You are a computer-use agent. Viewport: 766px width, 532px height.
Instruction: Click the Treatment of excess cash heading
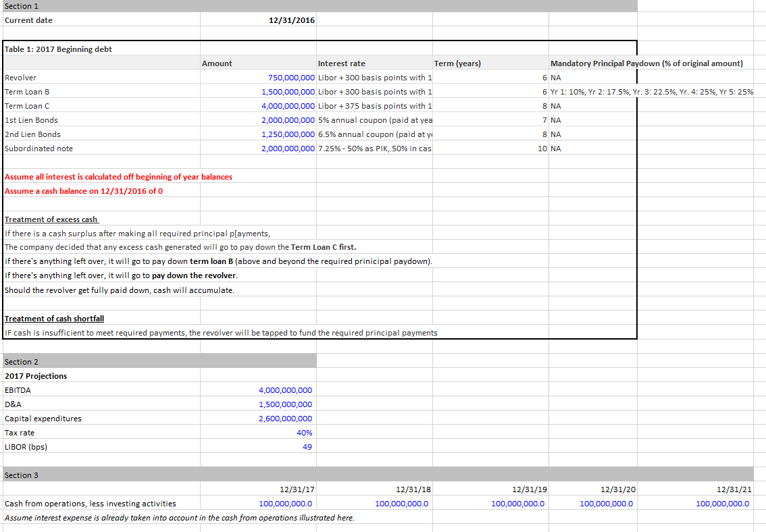point(51,219)
